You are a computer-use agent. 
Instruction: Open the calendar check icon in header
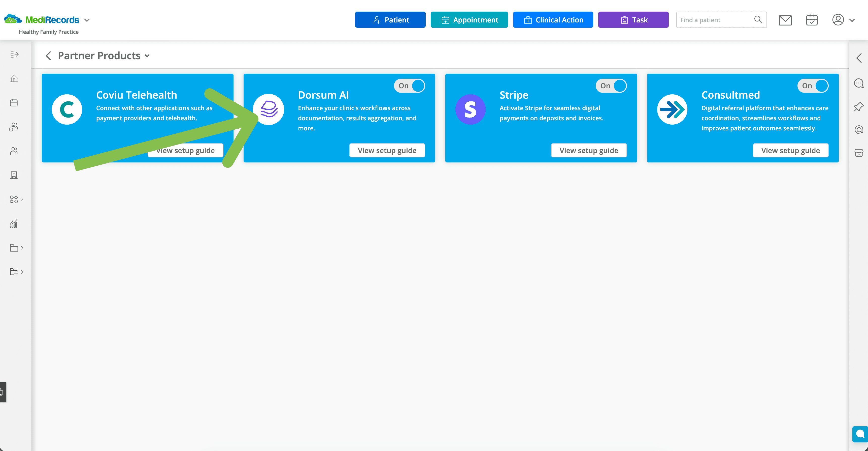point(812,20)
